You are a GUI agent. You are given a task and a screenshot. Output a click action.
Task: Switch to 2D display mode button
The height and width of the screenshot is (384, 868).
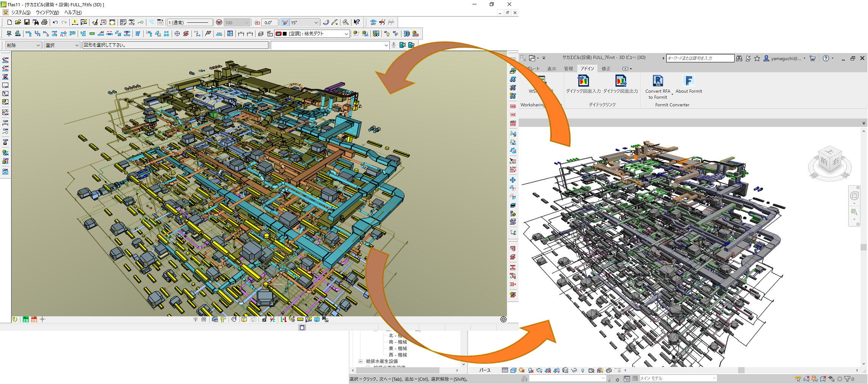(x=25, y=320)
